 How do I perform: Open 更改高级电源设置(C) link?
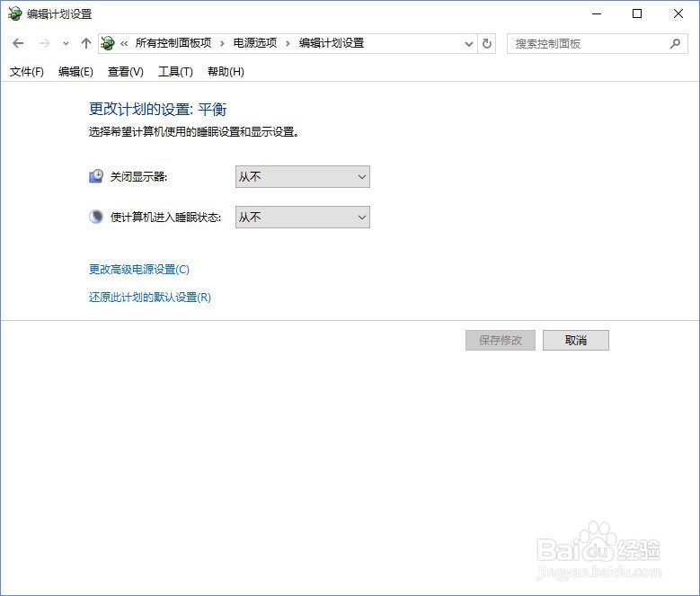click(x=139, y=269)
